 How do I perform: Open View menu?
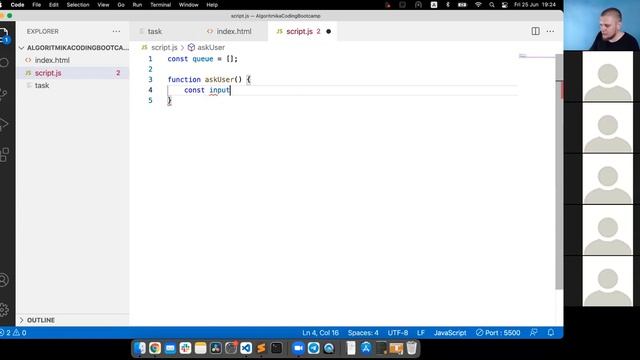[x=103, y=5]
